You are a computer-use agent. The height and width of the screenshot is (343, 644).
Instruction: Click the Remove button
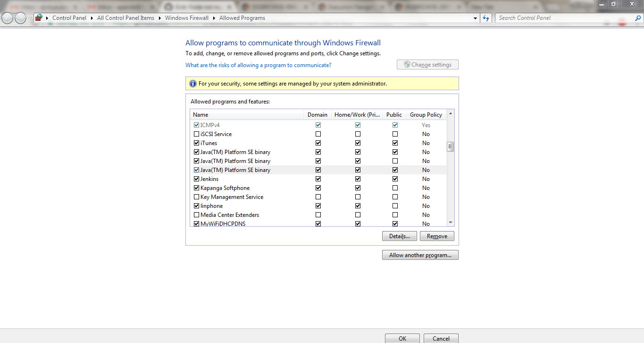coord(436,236)
